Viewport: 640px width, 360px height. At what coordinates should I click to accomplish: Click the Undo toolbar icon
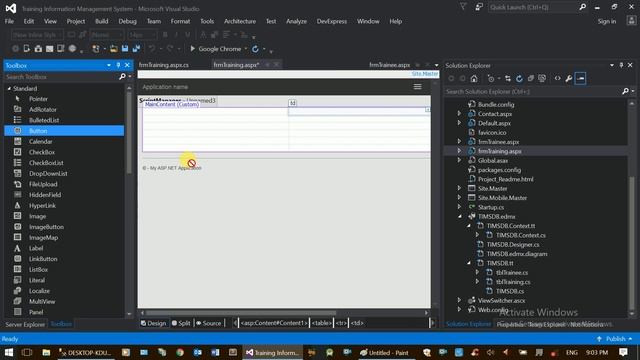pos(152,49)
